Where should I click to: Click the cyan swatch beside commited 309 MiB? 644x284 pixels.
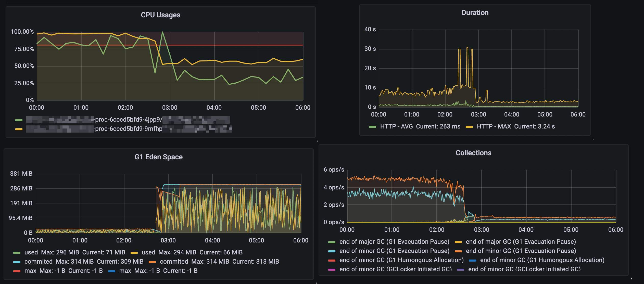point(17,261)
